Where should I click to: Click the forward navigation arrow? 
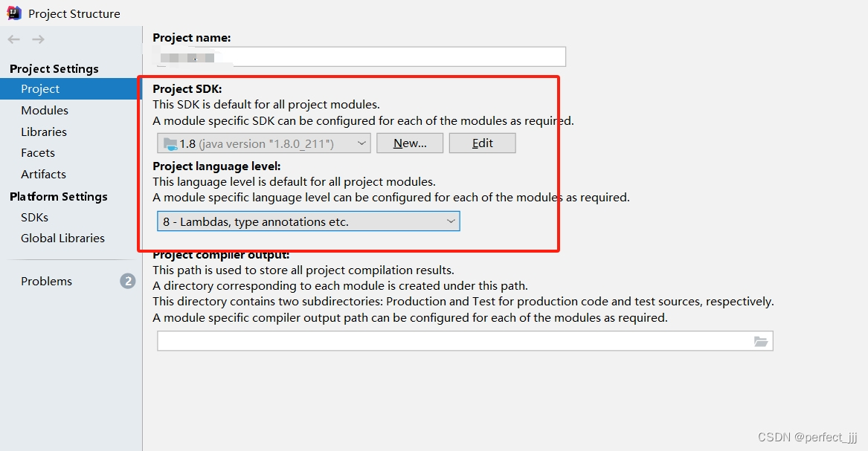tap(38, 39)
